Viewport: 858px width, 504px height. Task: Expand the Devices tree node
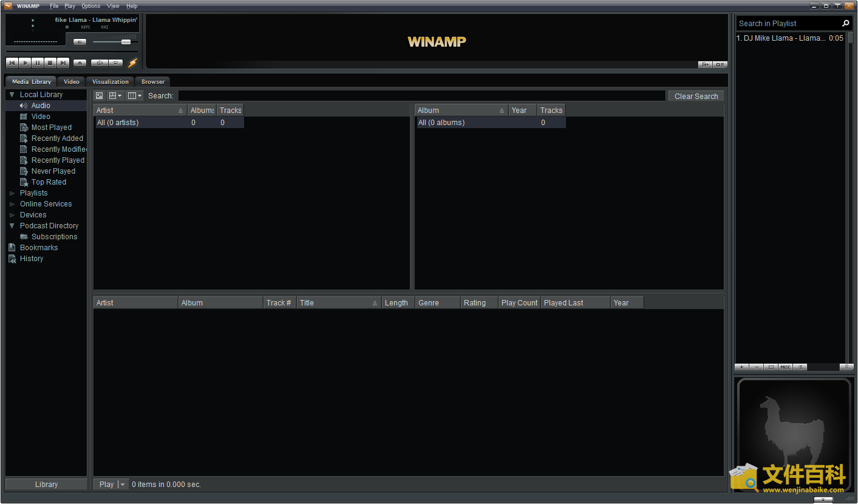click(x=12, y=215)
